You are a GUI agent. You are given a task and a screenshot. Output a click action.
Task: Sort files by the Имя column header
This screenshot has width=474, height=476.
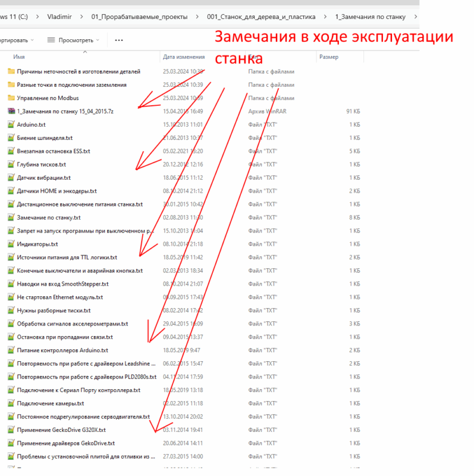(x=19, y=57)
